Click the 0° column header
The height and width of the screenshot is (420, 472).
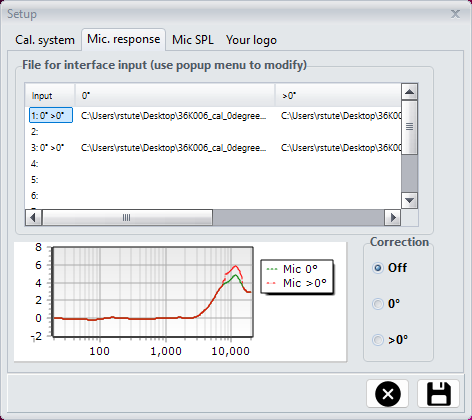(175, 96)
